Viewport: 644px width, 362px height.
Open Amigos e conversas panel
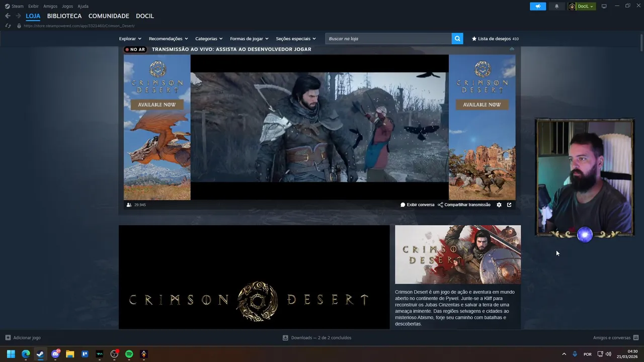pos(616,338)
